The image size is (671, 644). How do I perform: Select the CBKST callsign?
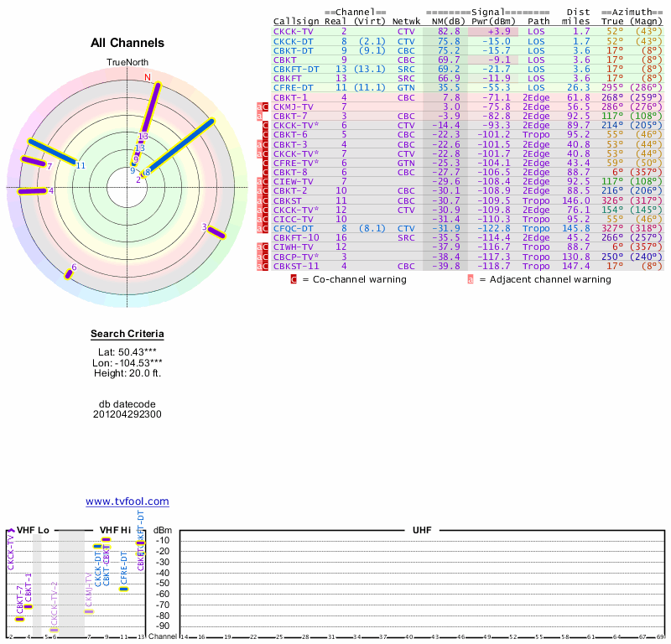tap(288, 200)
